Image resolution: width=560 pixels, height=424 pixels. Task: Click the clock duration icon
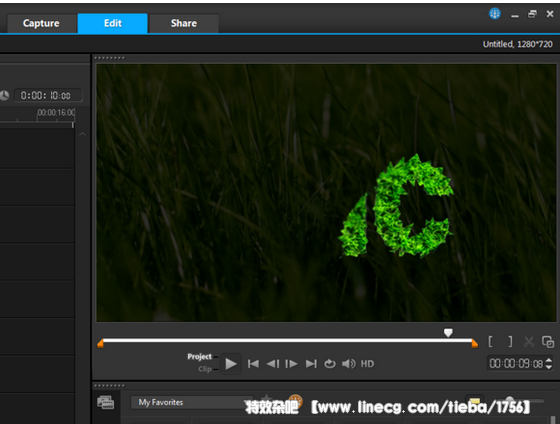tap(4, 95)
